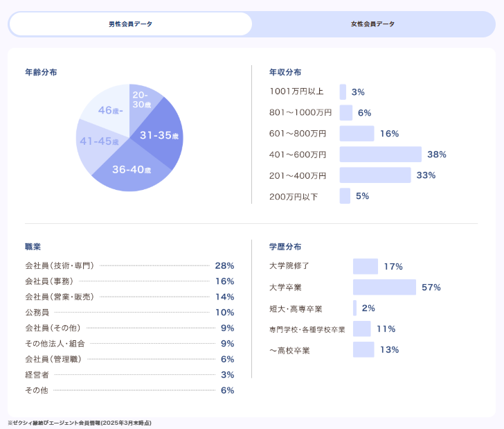504x429 pixels.
Task: Click the 200万円以下 label
Action: click(294, 196)
